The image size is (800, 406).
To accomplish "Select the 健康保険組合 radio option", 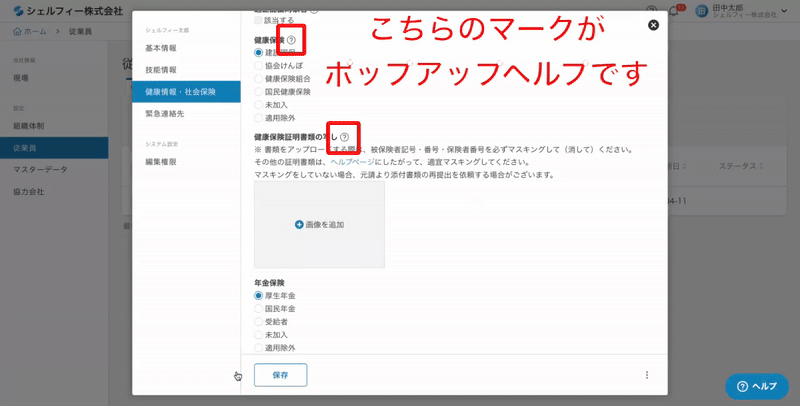I will (x=258, y=79).
